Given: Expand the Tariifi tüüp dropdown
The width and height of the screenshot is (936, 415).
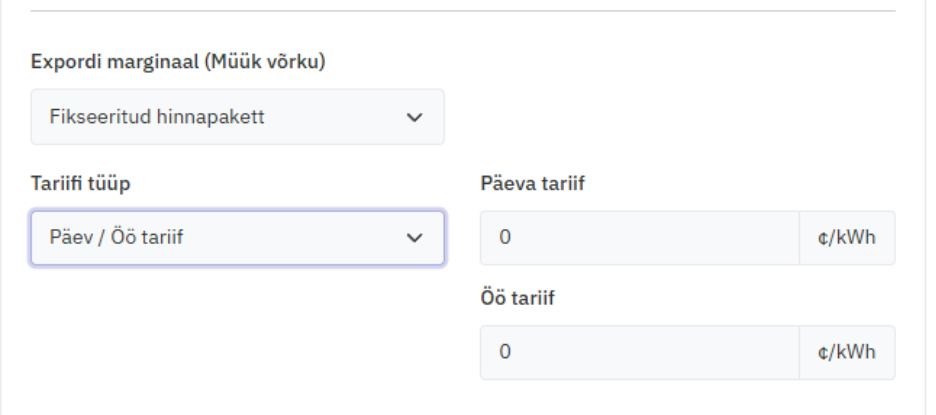Looking at the screenshot, I should click(x=237, y=237).
